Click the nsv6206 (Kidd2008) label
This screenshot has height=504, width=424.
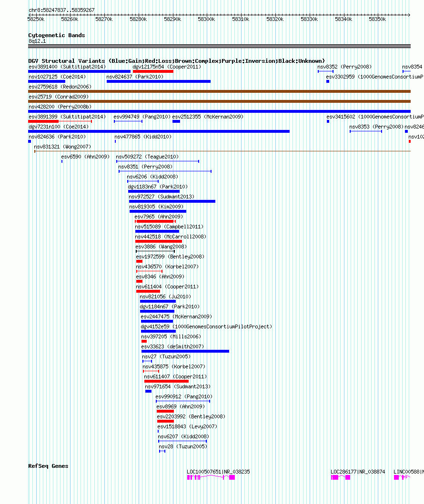pyautogui.click(x=152, y=177)
